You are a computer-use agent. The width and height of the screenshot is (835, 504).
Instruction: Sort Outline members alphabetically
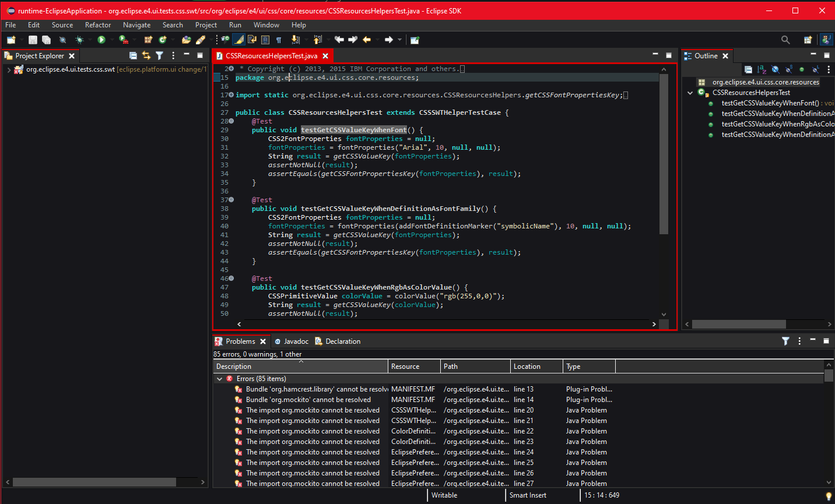[x=761, y=69]
